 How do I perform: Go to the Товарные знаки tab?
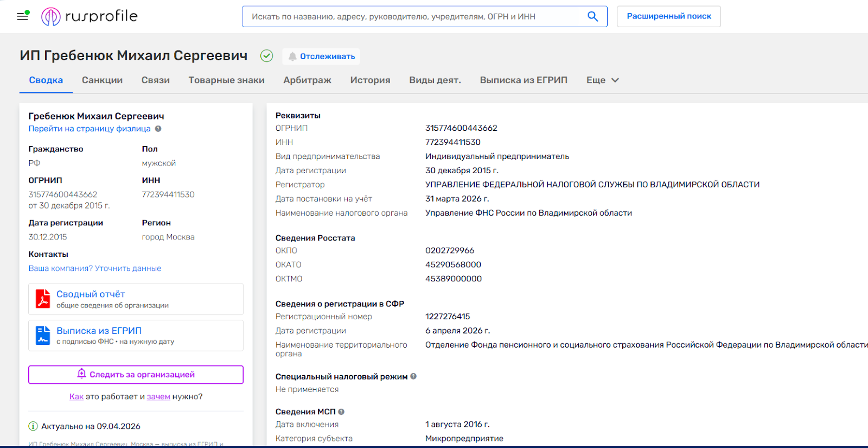tap(226, 80)
